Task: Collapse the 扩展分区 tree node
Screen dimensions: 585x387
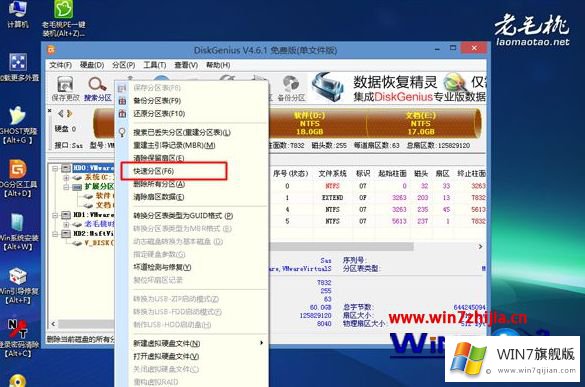Action: [66, 187]
